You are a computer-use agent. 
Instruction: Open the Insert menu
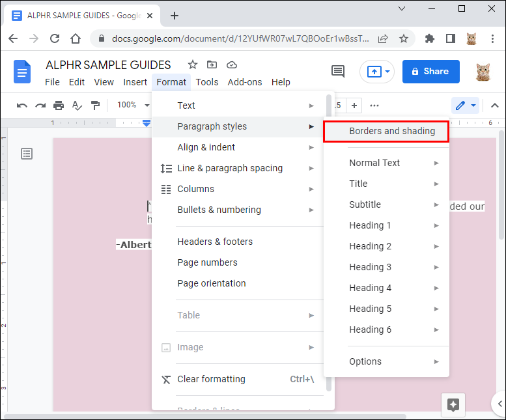(135, 82)
